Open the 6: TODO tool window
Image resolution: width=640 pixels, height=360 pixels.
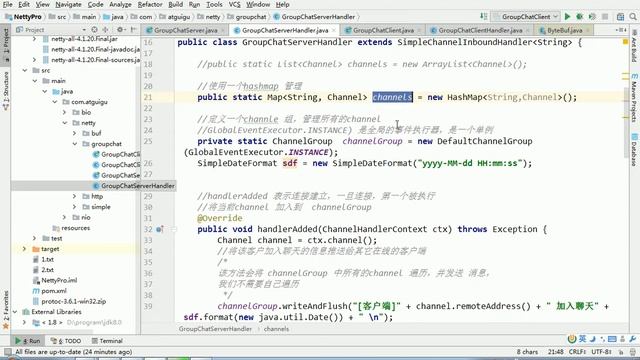click(66, 340)
